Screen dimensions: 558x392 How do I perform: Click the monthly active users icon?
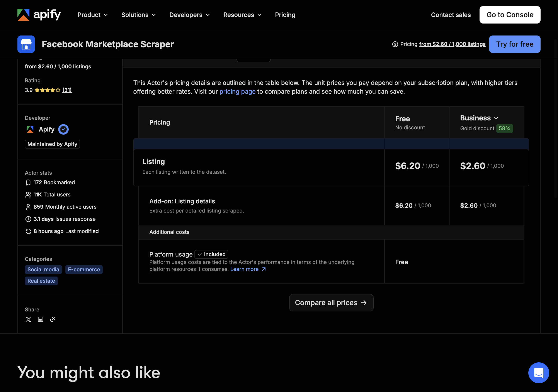tap(28, 207)
